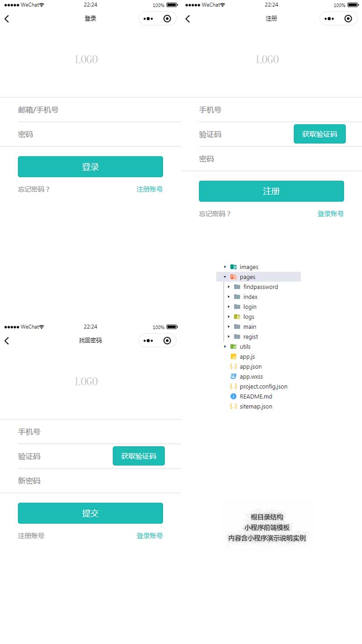
Task: Tap the close circle icon on the 找回密码 screen
Action: 167,341
